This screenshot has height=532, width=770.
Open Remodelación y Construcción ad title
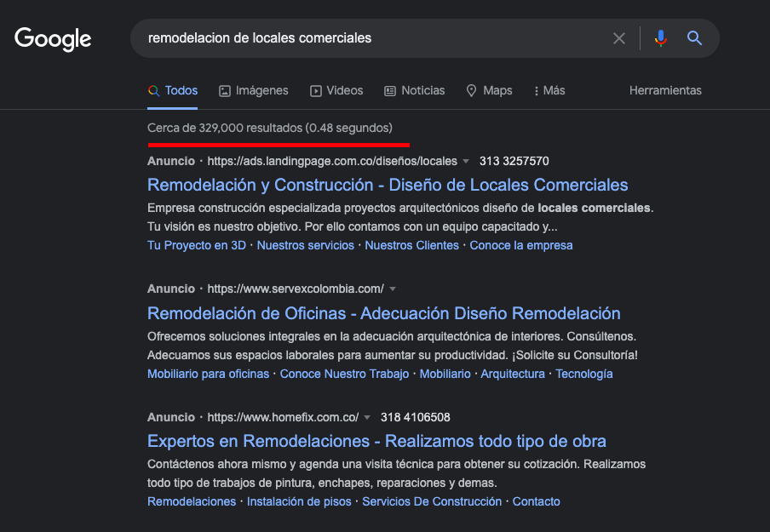(x=388, y=185)
